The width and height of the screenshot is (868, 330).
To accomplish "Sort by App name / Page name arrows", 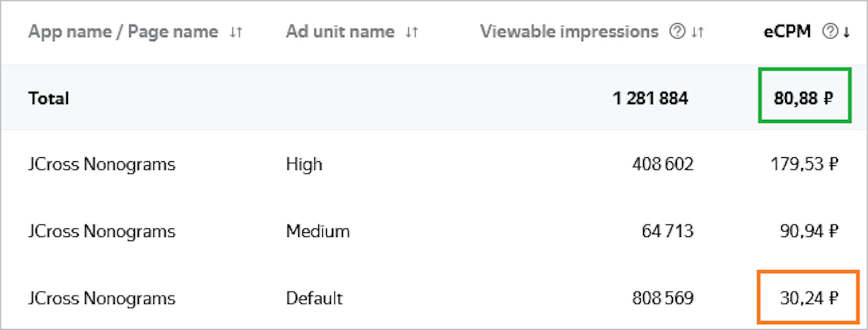I will (x=236, y=32).
